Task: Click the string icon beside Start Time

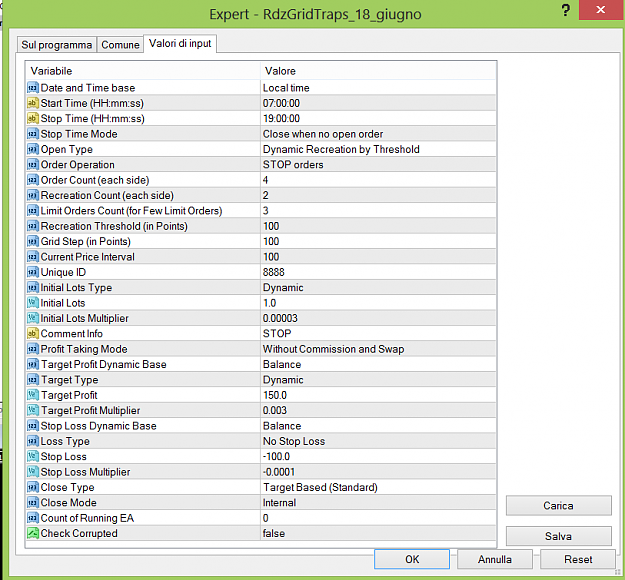Action: (x=33, y=103)
